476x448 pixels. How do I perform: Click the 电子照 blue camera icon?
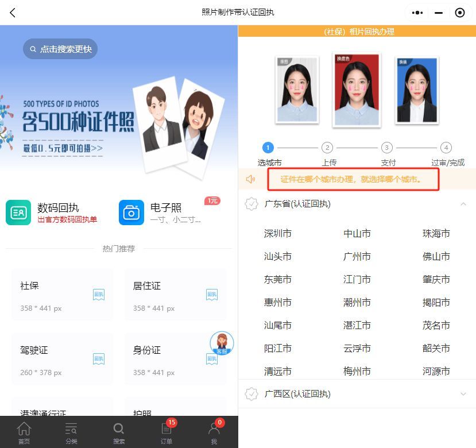[x=131, y=213]
